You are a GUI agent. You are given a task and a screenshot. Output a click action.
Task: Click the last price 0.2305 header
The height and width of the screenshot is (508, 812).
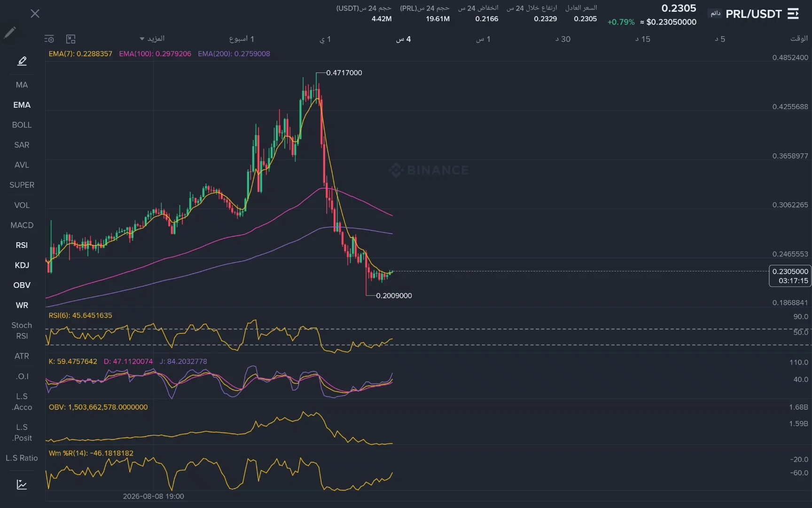click(x=679, y=8)
